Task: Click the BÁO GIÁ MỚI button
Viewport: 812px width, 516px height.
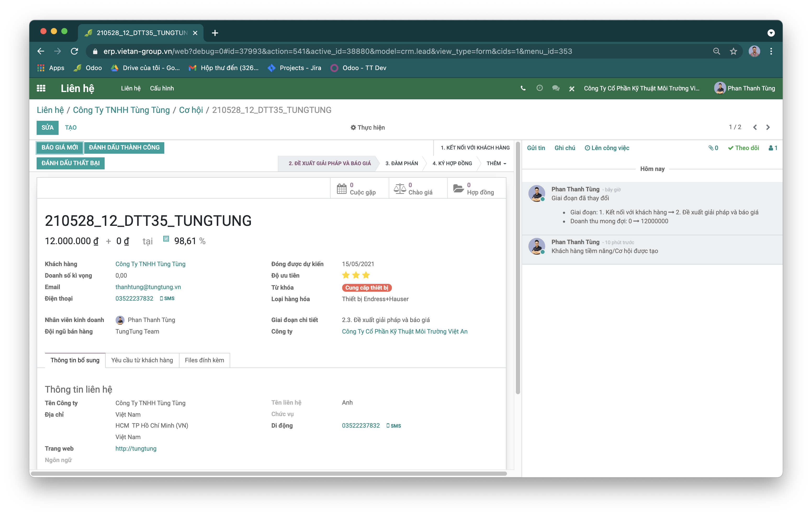Action: (x=60, y=148)
